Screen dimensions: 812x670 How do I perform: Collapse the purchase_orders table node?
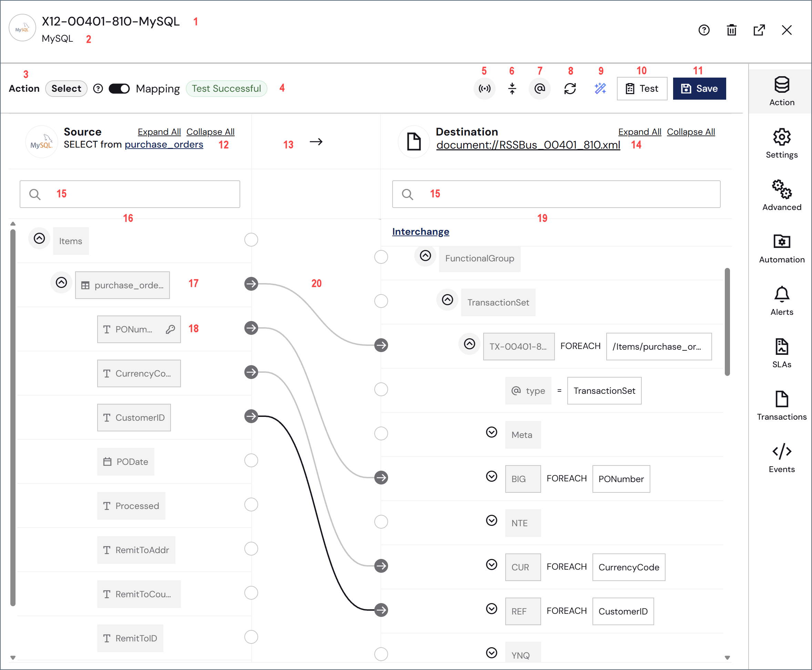[x=61, y=282]
